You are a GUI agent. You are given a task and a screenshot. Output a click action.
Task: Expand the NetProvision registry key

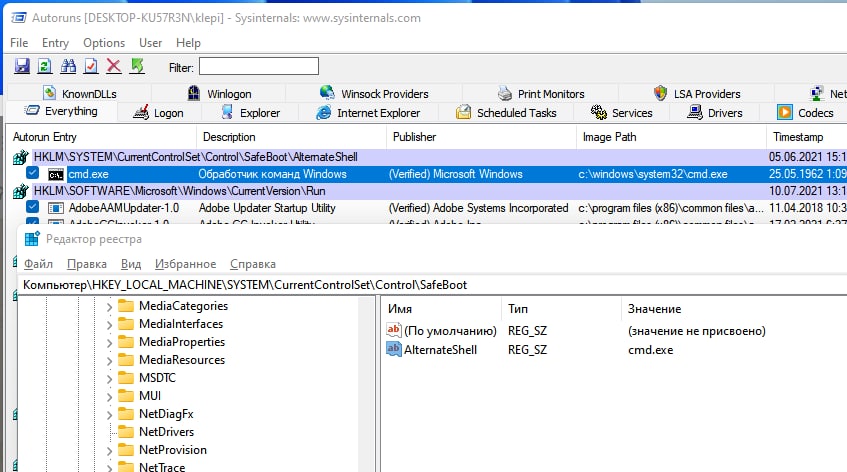pyautogui.click(x=109, y=451)
